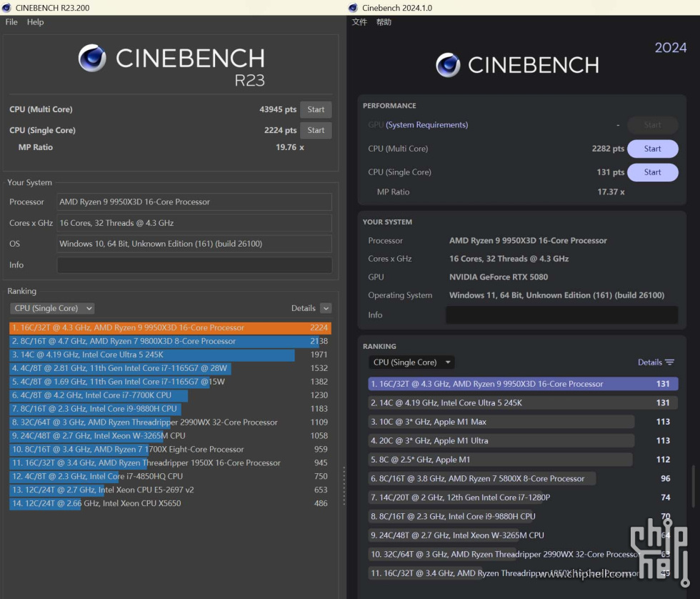Select the Ryzen 9 9950X3D row in 2024 ranking
700x599 pixels.
(x=523, y=384)
